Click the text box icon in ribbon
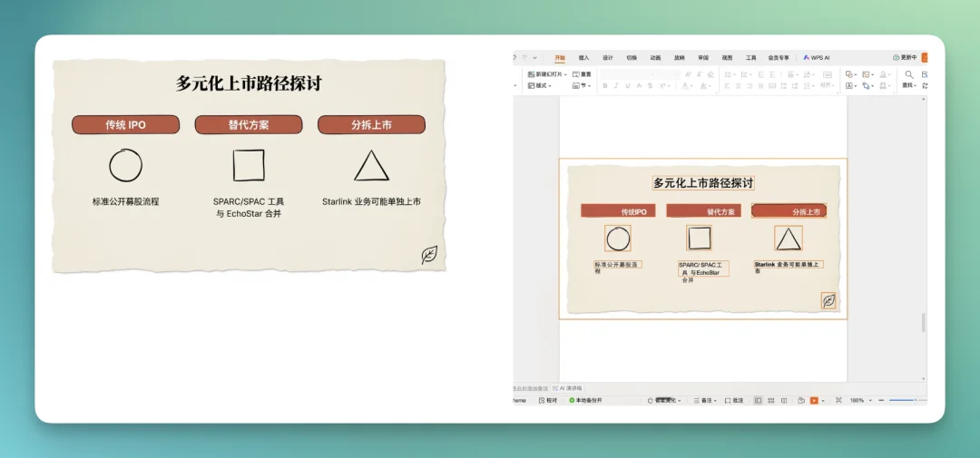 [x=848, y=85]
